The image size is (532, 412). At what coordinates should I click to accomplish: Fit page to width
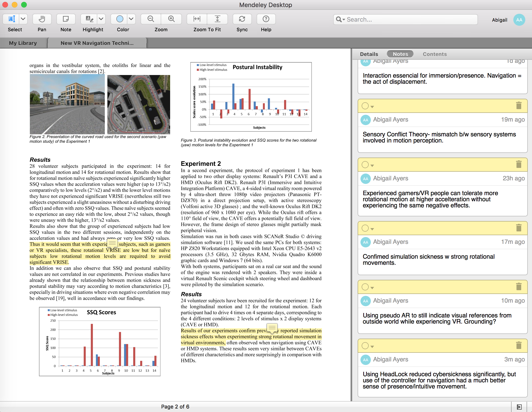coord(197,19)
